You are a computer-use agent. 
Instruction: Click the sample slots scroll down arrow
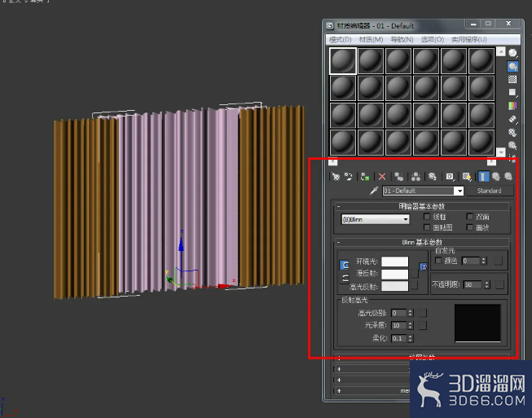[501, 152]
